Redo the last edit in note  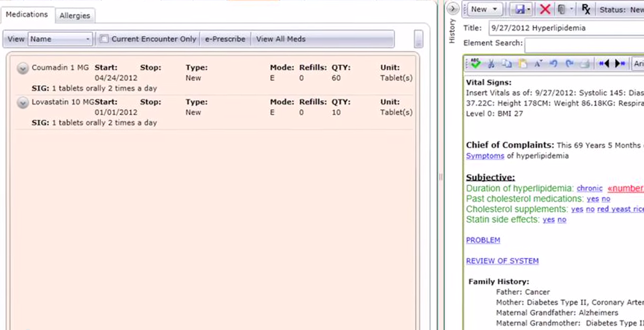pyautogui.click(x=569, y=63)
